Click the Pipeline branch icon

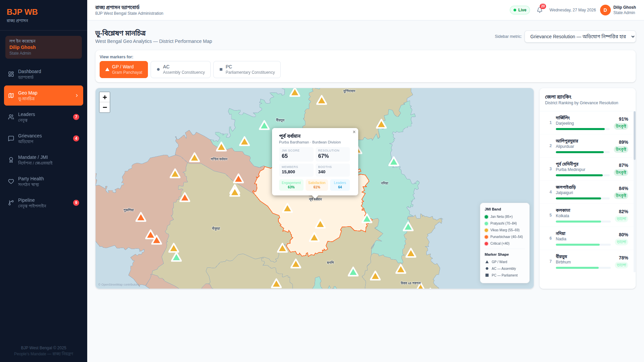click(x=11, y=203)
